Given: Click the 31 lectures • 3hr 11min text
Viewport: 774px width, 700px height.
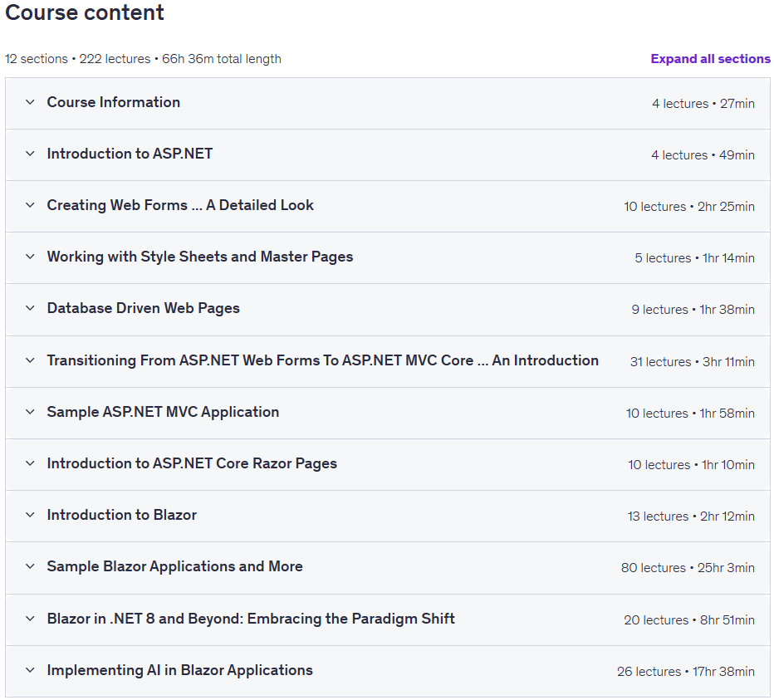Looking at the screenshot, I should pyautogui.click(x=692, y=362).
